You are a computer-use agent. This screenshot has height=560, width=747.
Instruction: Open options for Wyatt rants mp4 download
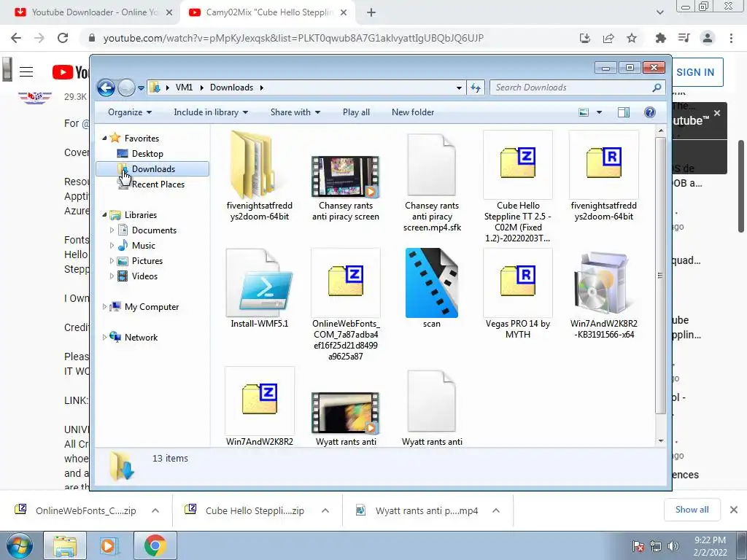click(x=496, y=510)
